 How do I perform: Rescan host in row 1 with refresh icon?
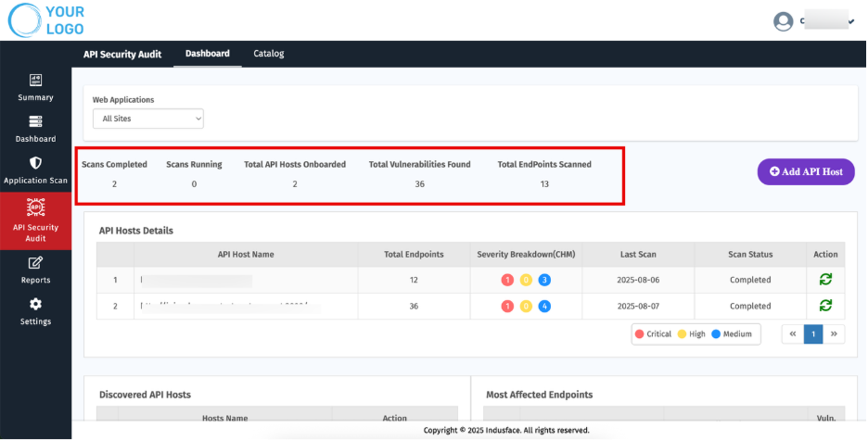pyautogui.click(x=825, y=280)
